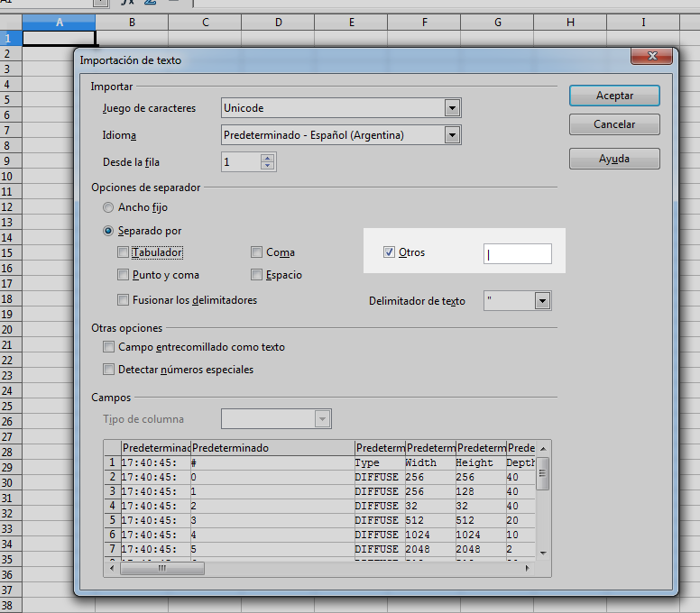This screenshot has width=700, height=613.
Task: Click cell A1 in the spreadsheet
Action: coord(59,38)
